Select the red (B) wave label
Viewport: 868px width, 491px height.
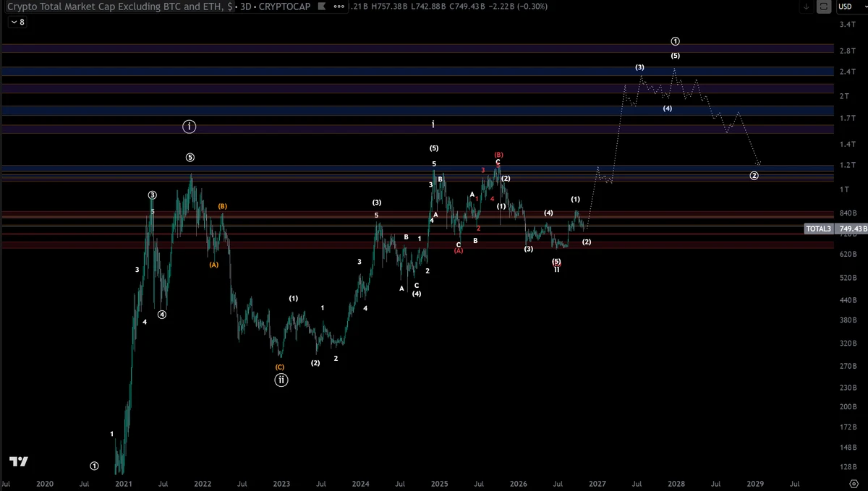498,155
